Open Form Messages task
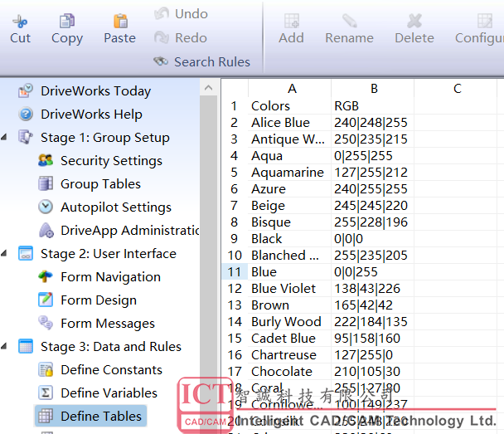 point(108,323)
